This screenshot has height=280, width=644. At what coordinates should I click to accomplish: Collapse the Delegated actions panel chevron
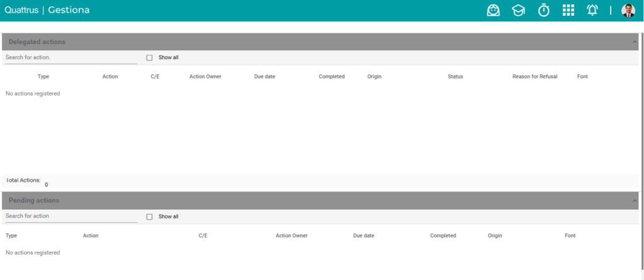click(635, 42)
